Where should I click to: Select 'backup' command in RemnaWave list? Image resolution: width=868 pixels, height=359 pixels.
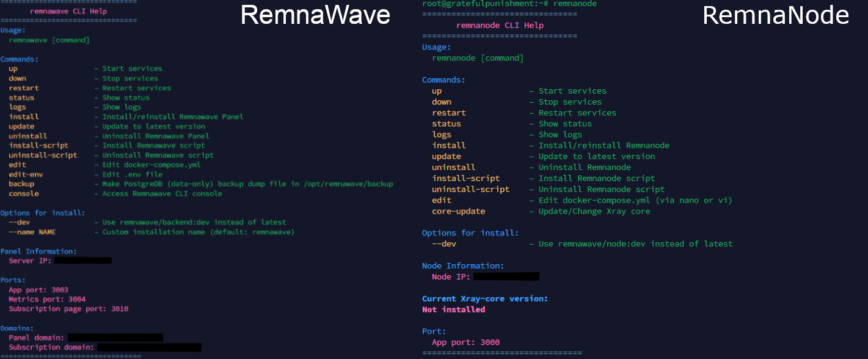click(21, 184)
